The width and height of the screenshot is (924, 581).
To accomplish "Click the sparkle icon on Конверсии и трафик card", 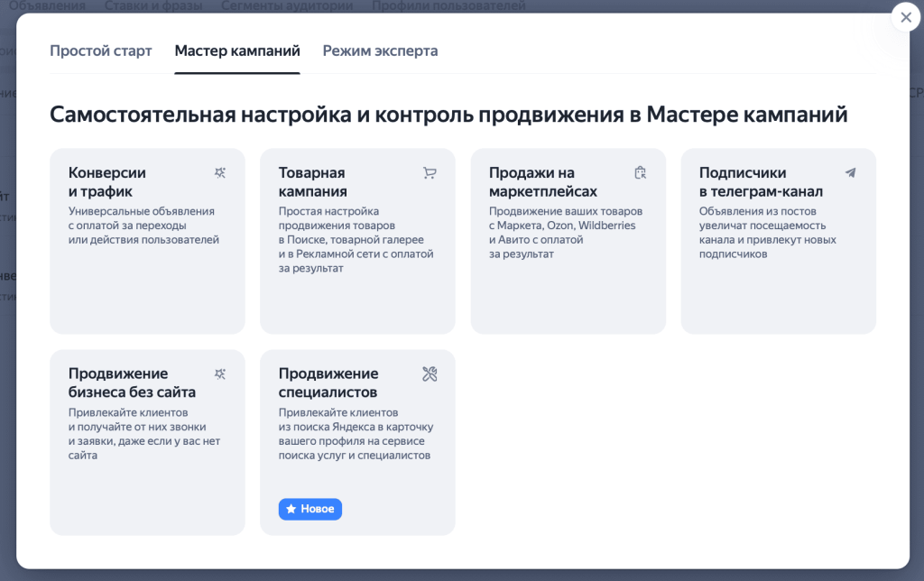I will 220,172.
